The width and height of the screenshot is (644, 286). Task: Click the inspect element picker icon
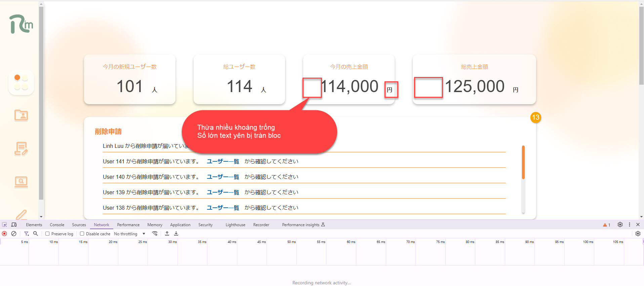(4, 225)
